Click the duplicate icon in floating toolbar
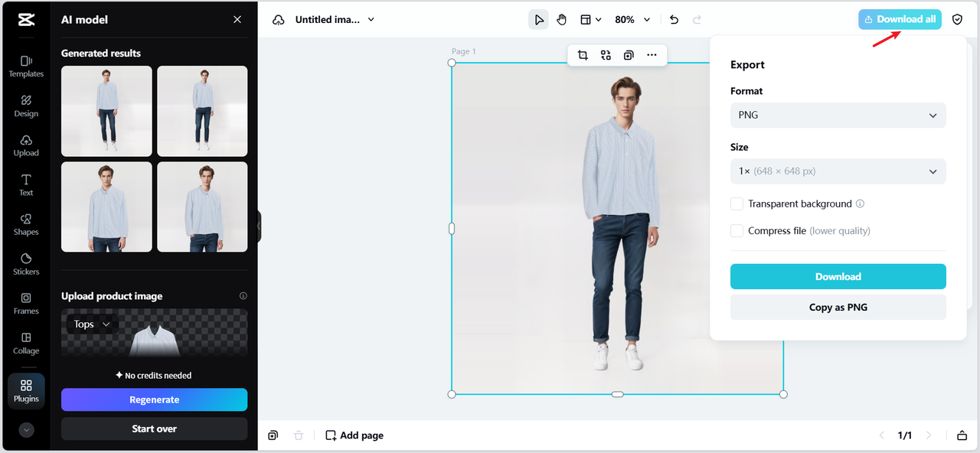This screenshot has width=980, height=453. tap(629, 55)
